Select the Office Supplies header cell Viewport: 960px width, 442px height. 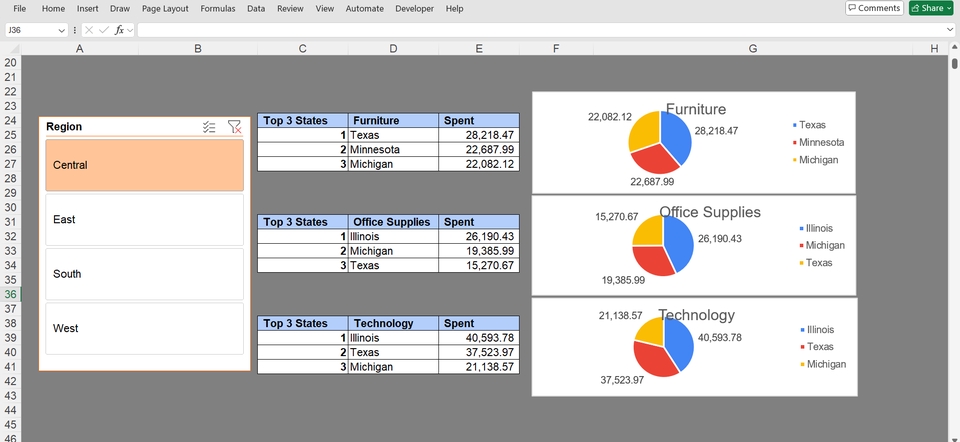[393, 222]
